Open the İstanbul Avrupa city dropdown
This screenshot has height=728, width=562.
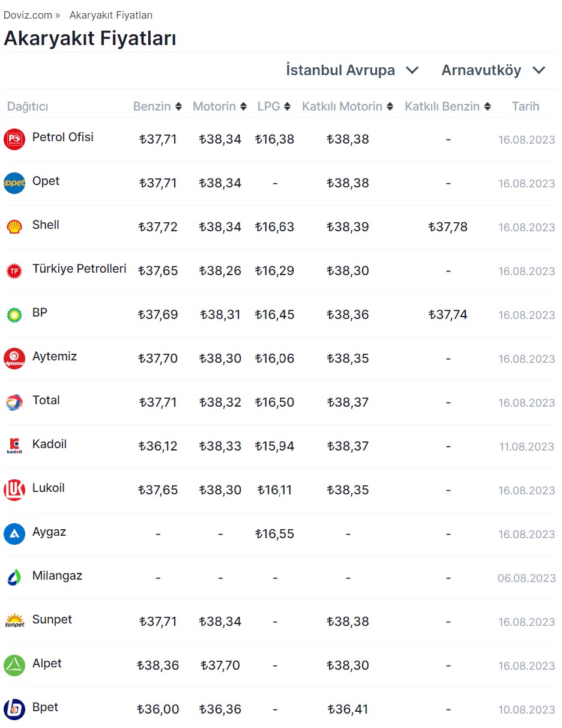[x=352, y=70]
